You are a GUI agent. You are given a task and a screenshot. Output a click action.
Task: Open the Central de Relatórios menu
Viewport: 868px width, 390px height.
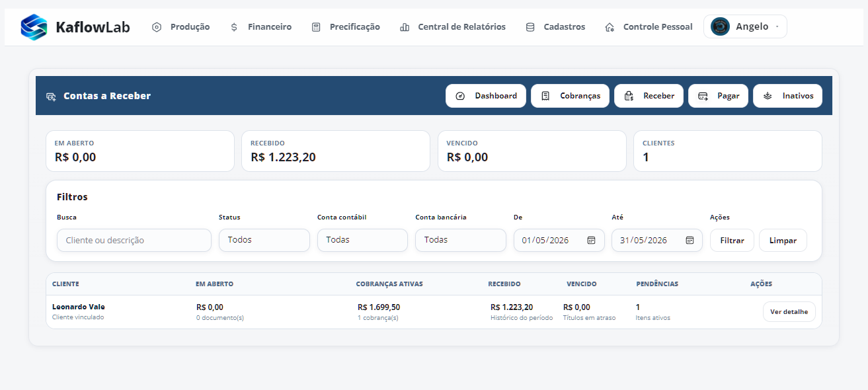tap(453, 27)
